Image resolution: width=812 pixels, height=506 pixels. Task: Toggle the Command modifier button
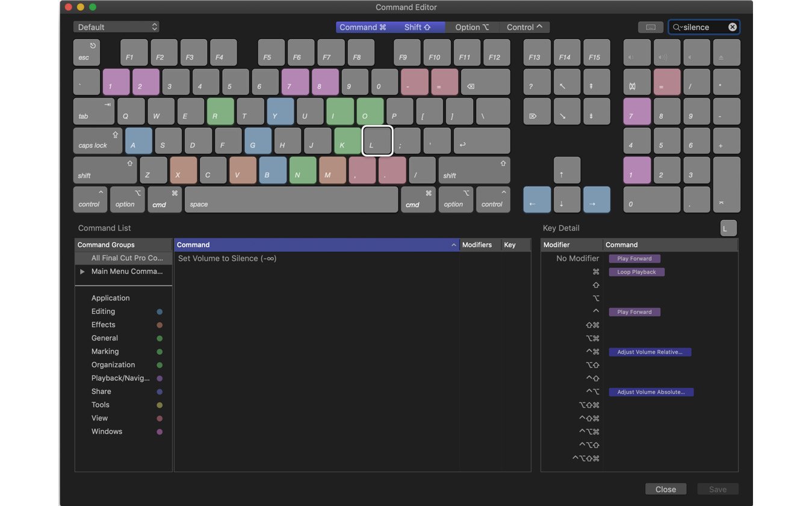coord(363,27)
